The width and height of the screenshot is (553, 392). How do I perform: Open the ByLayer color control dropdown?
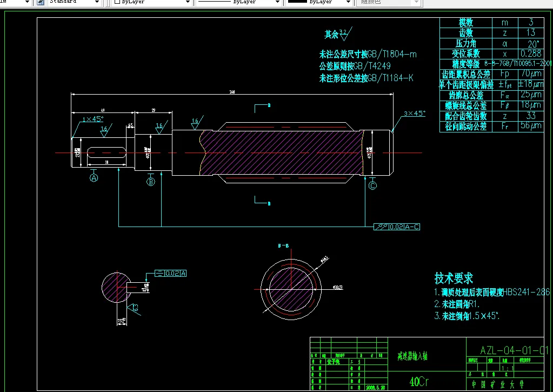pyautogui.click(x=188, y=2)
